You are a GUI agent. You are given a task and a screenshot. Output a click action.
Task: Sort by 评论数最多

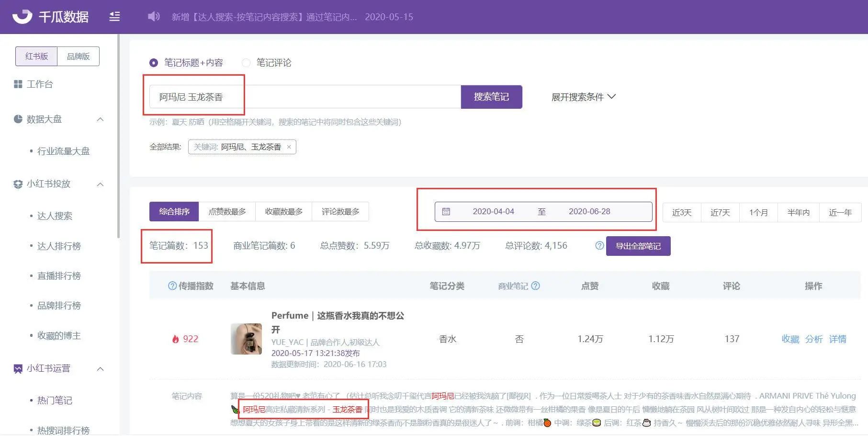click(340, 211)
